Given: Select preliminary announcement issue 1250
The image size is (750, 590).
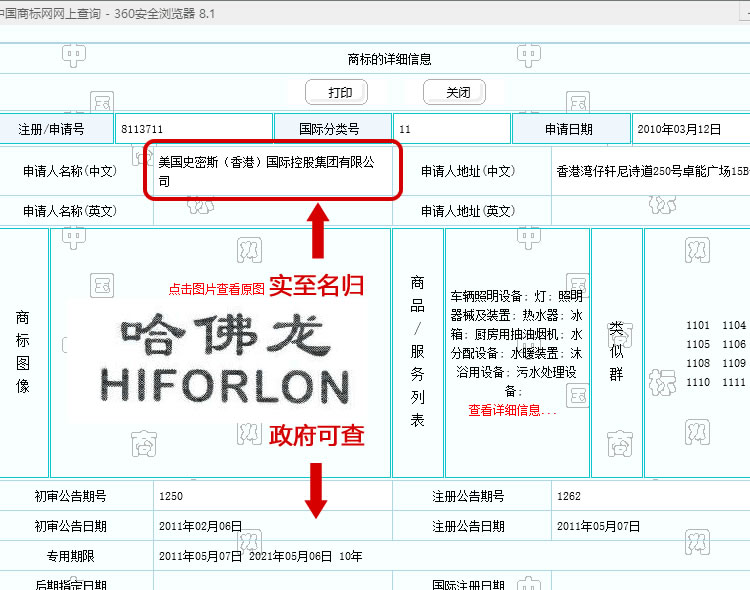Looking at the screenshot, I should click(x=171, y=496).
